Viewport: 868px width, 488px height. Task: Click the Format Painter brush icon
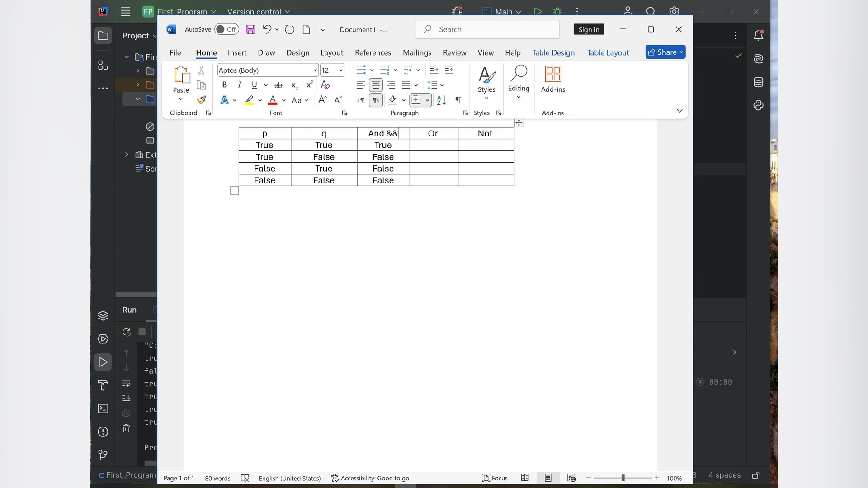coord(202,100)
